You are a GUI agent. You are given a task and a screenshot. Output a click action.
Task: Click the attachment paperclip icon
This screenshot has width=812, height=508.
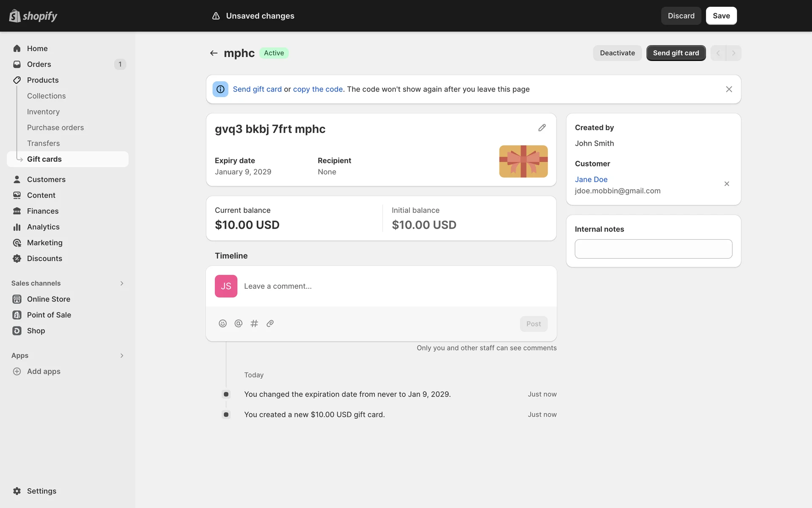tap(270, 323)
